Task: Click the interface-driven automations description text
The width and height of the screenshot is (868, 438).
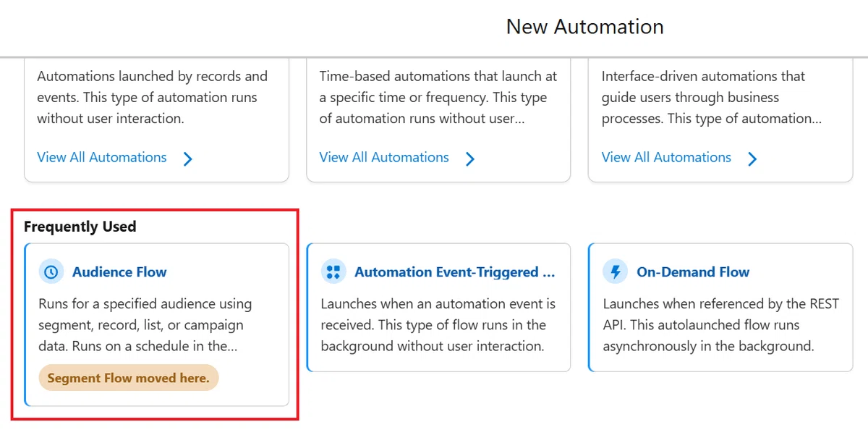Action: (712, 97)
